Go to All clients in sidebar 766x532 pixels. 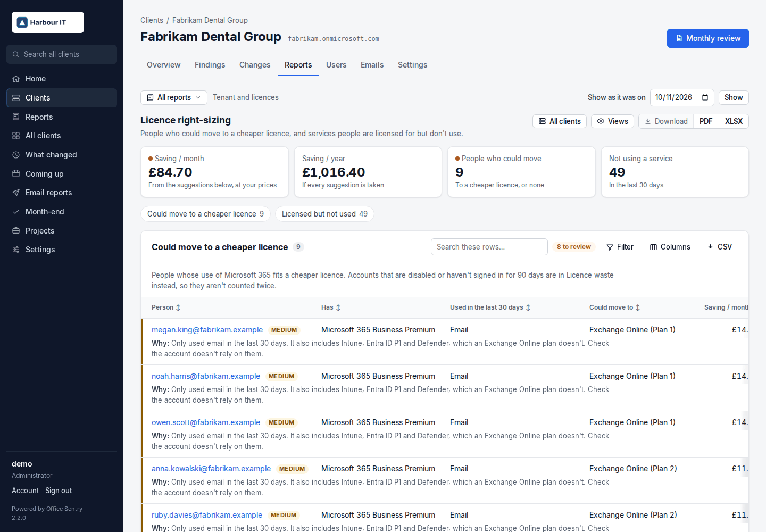62,136
